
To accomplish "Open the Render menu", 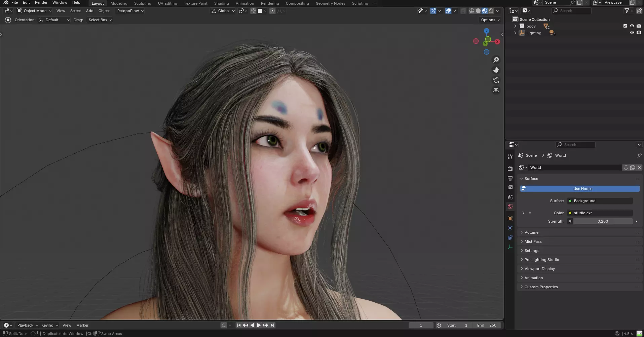I will pyautogui.click(x=41, y=2).
